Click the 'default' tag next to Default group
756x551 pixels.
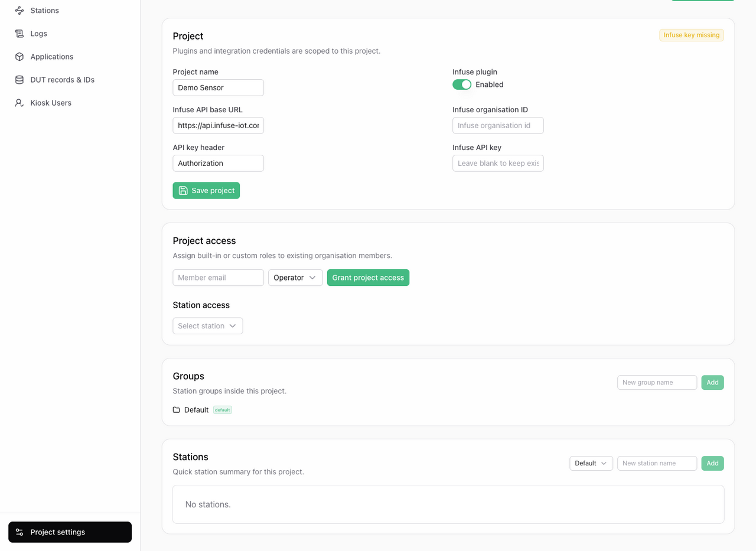223,410
